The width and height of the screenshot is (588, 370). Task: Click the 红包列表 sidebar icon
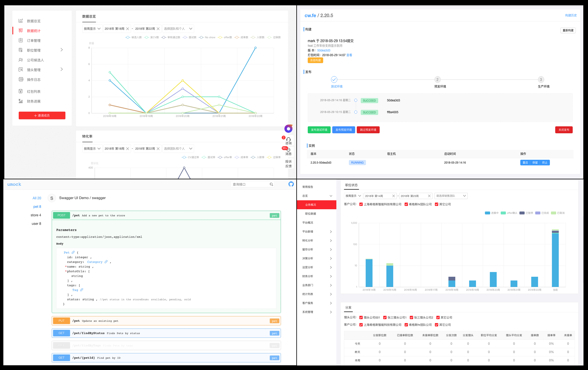tap(21, 91)
